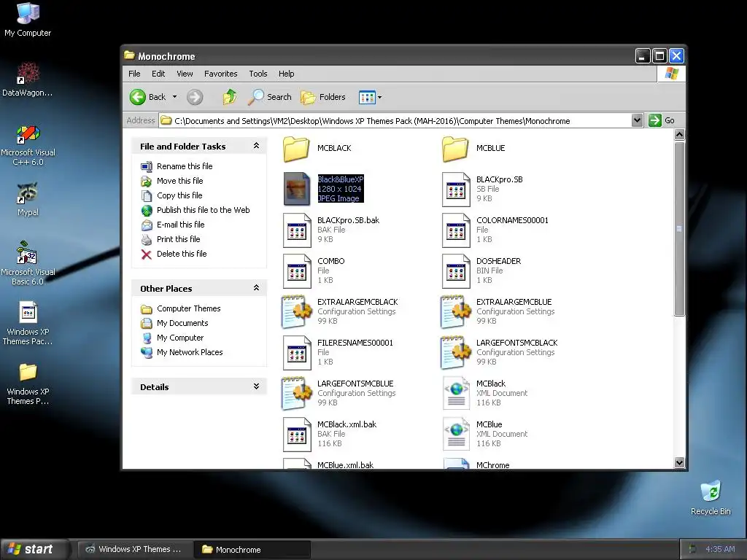747x560 pixels.
Task: Toggle the Folders pane
Action: point(323,97)
